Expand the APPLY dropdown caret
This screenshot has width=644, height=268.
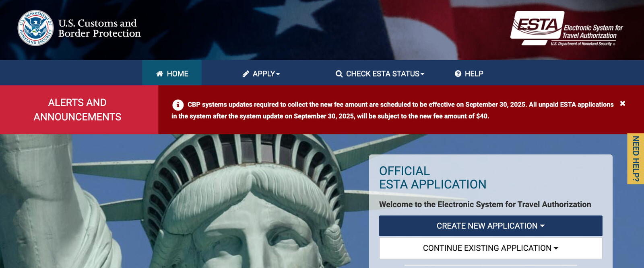(x=278, y=74)
